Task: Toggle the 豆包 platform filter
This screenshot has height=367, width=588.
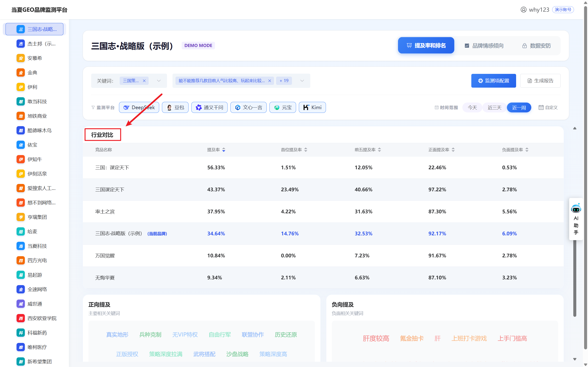Action: (x=175, y=108)
